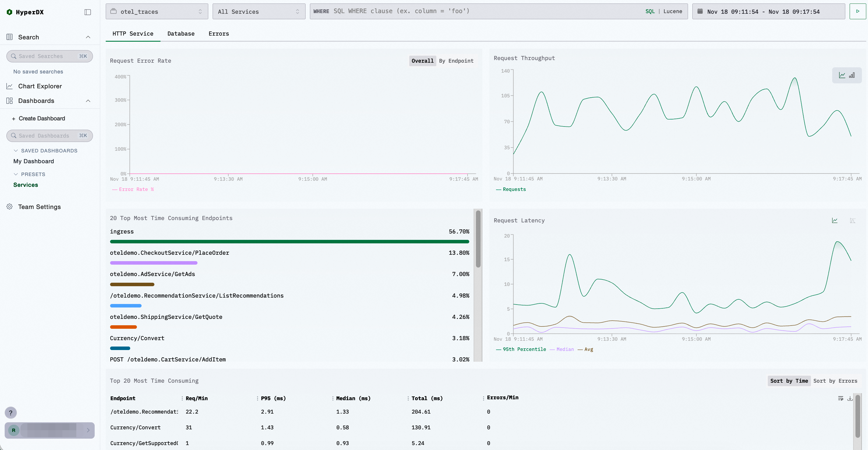Collapse the PRESETS section chevron

tap(15, 174)
